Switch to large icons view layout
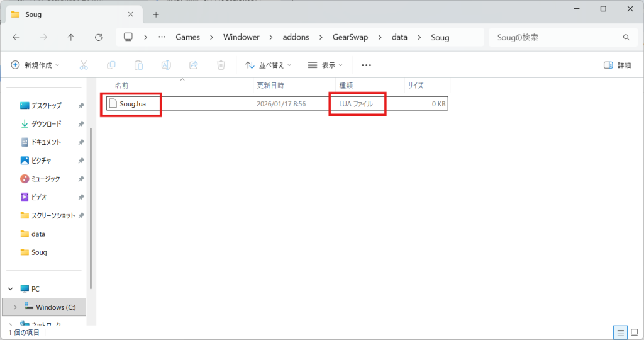This screenshot has height=340, width=644. pos(635,332)
